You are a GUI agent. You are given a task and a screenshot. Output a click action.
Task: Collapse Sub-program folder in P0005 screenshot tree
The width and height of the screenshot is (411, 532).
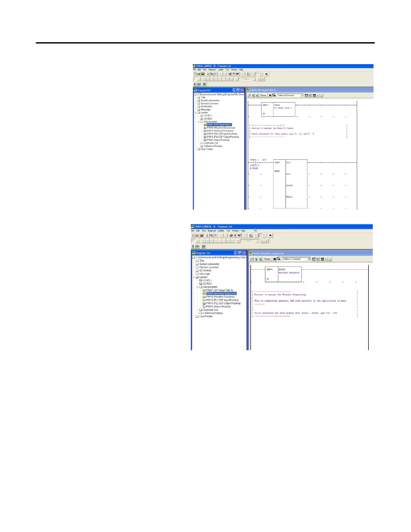tap(197, 287)
